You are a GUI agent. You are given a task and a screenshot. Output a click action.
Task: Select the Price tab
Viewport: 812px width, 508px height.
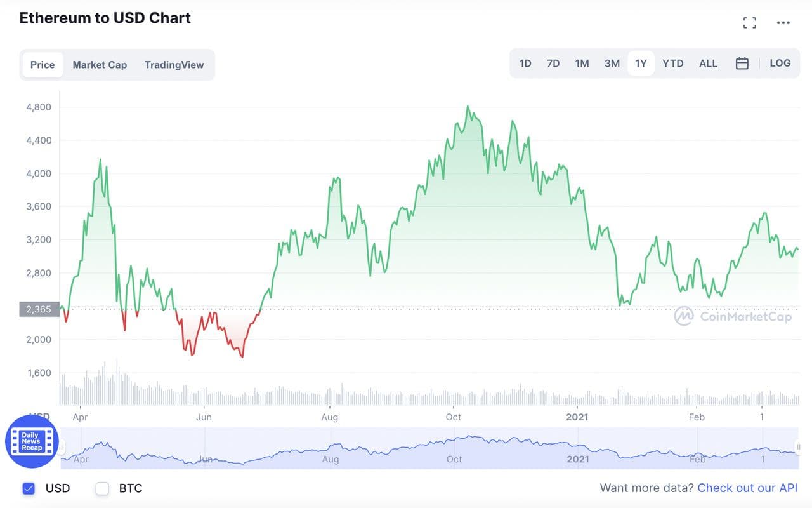click(43, 65)
